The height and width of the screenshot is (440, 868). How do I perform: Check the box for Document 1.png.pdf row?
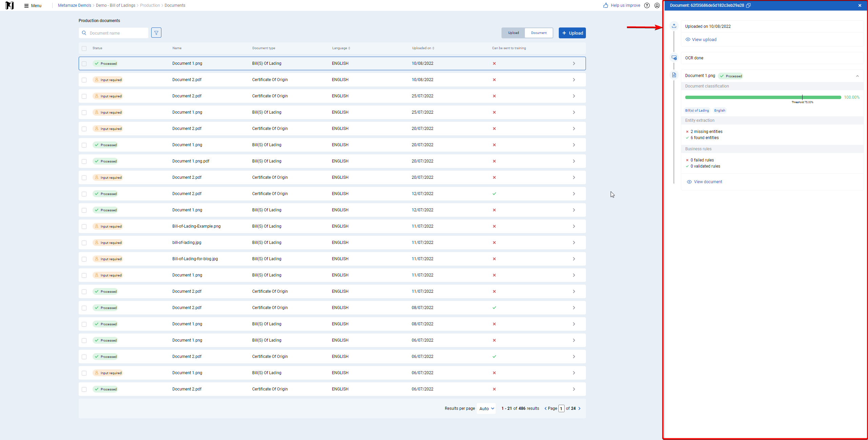pyautogui.click(x=84, y=161)
